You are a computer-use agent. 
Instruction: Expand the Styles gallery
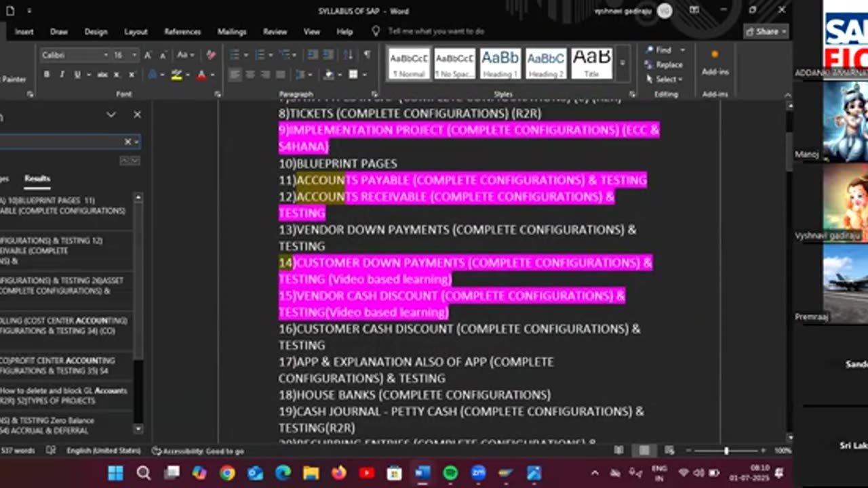pos(623,64)
